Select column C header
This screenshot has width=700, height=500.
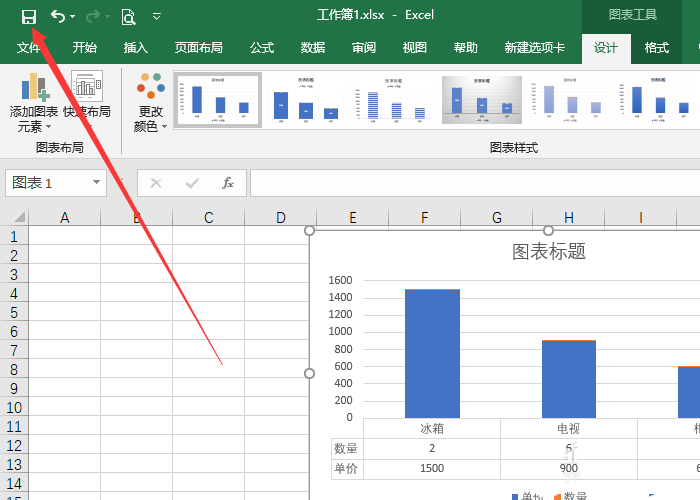coord(208,217)
